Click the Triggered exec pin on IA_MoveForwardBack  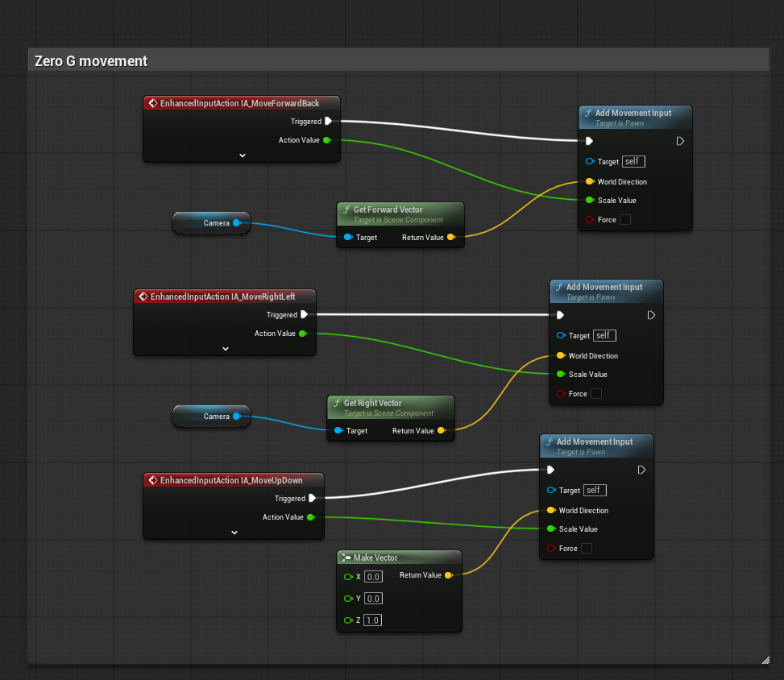pos(328,122)
